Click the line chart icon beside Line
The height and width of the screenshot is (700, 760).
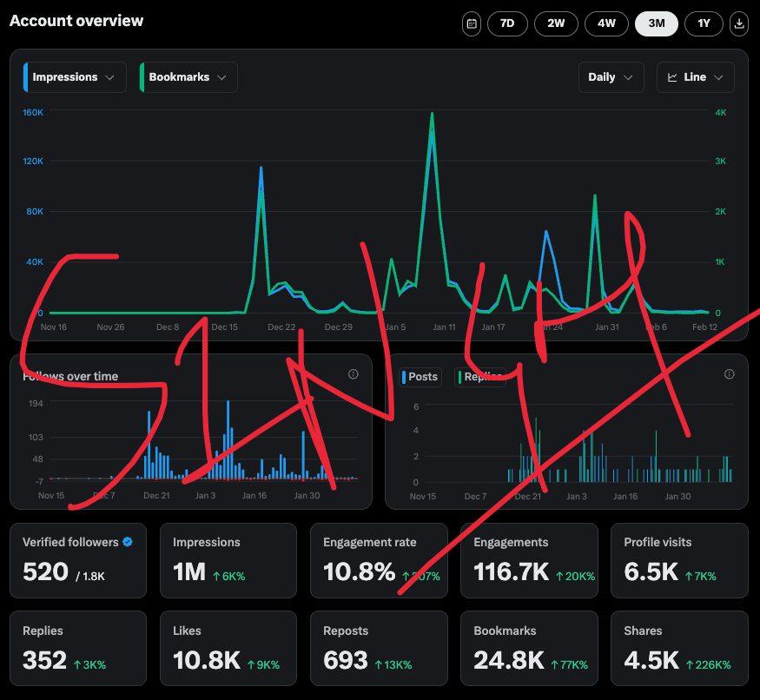[x=672, y=77]
